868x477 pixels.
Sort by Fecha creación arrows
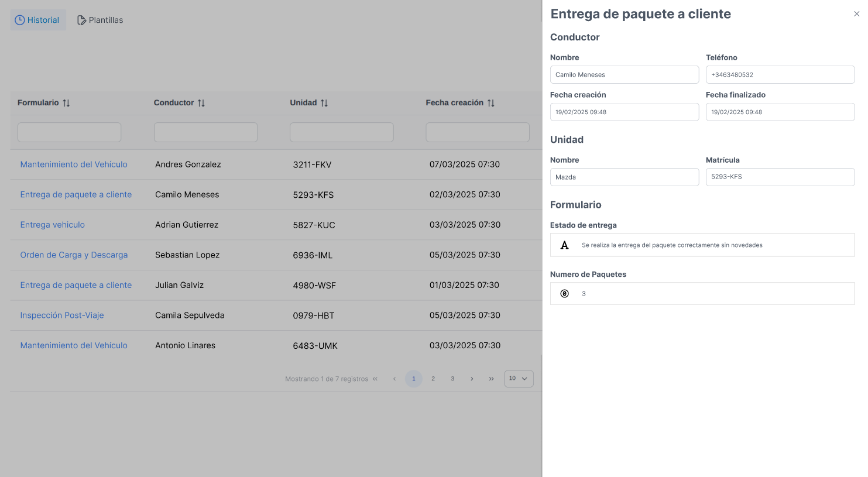click(491, 103)
